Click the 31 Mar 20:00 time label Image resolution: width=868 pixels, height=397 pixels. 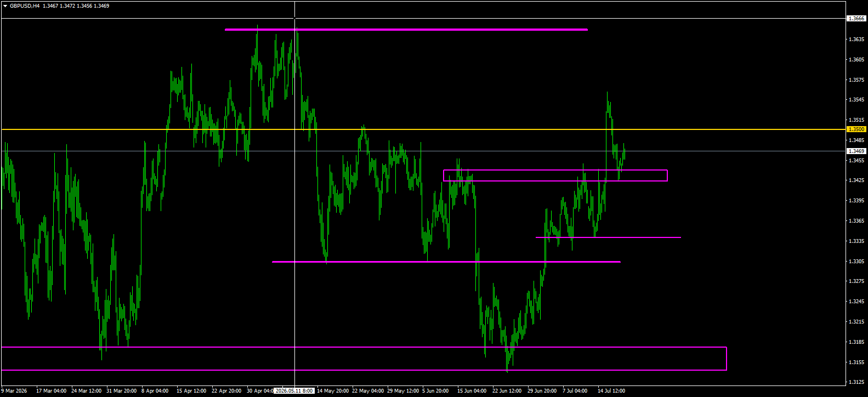122,391
